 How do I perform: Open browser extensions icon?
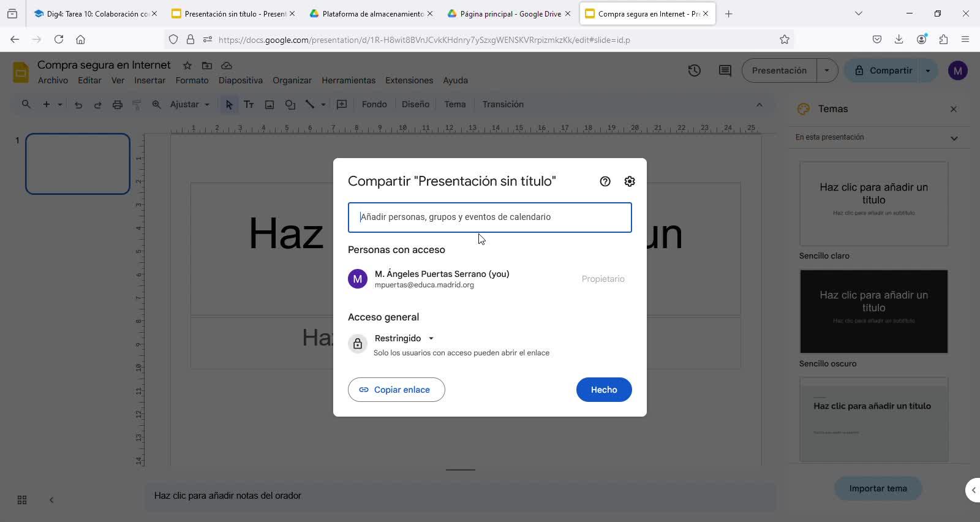coord(943,39)
